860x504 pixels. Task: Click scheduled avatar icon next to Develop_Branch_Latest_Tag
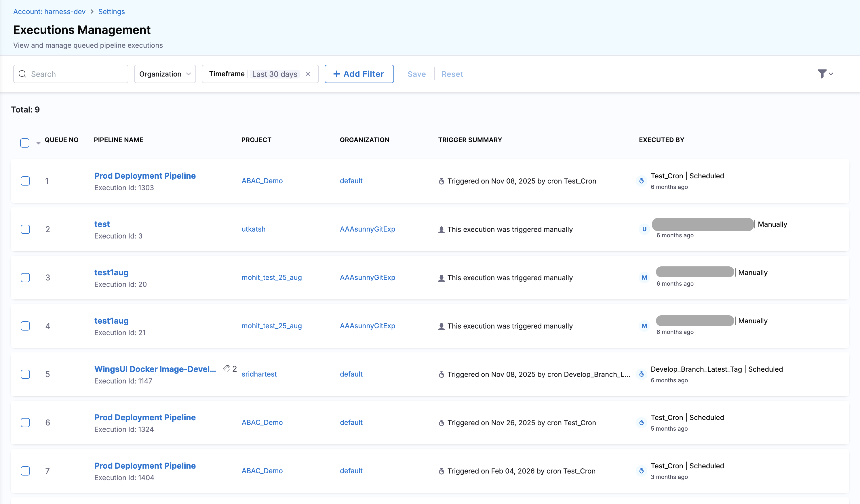coord(642,374)
